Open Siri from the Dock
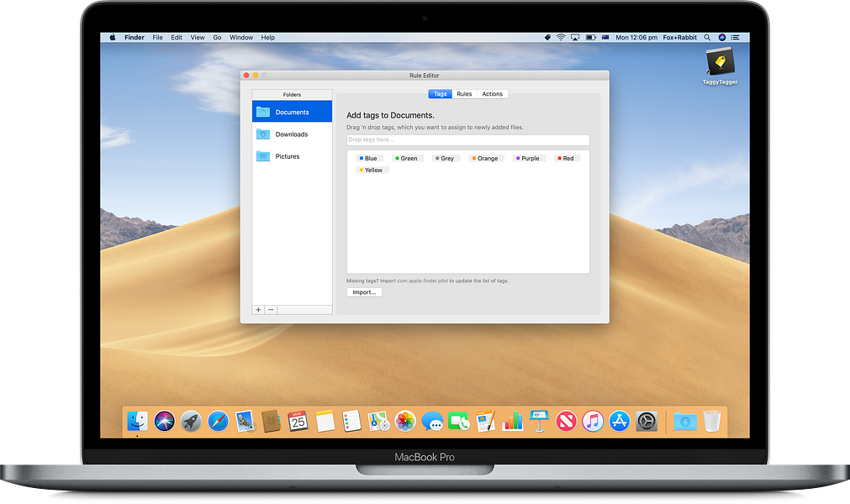The image size is (850, 504). (x=164, y=421)
